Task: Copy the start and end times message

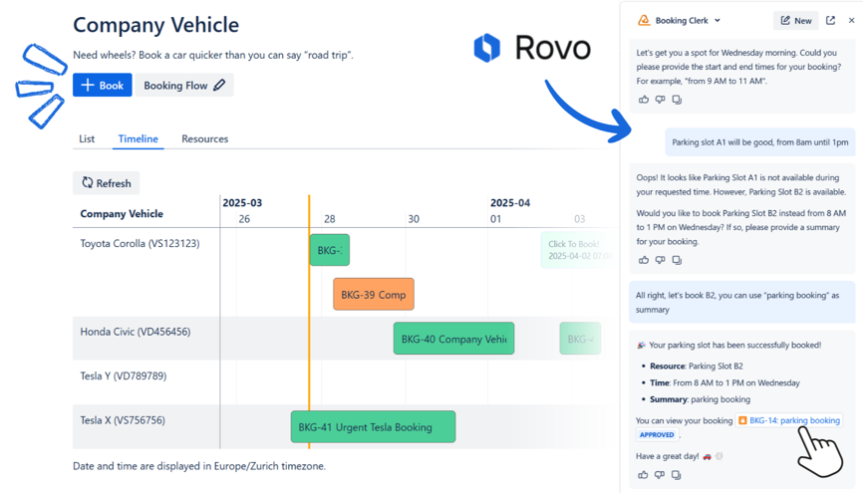Action: click(x=677, y=100)
